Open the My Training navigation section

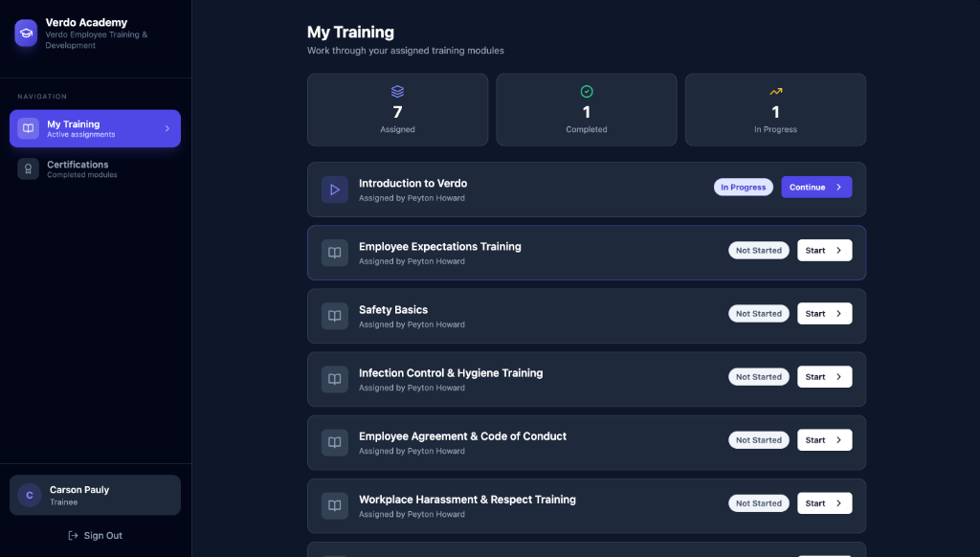[95, 128]
